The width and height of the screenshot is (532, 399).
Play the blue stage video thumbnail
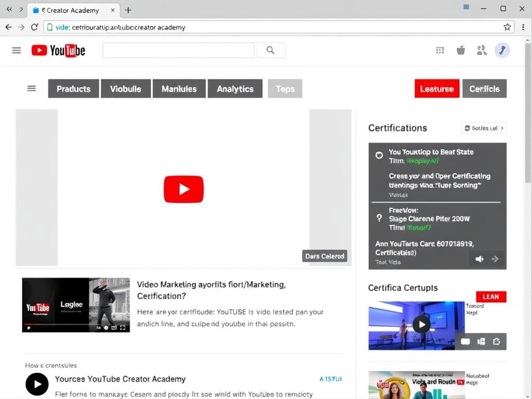(421, 325)
